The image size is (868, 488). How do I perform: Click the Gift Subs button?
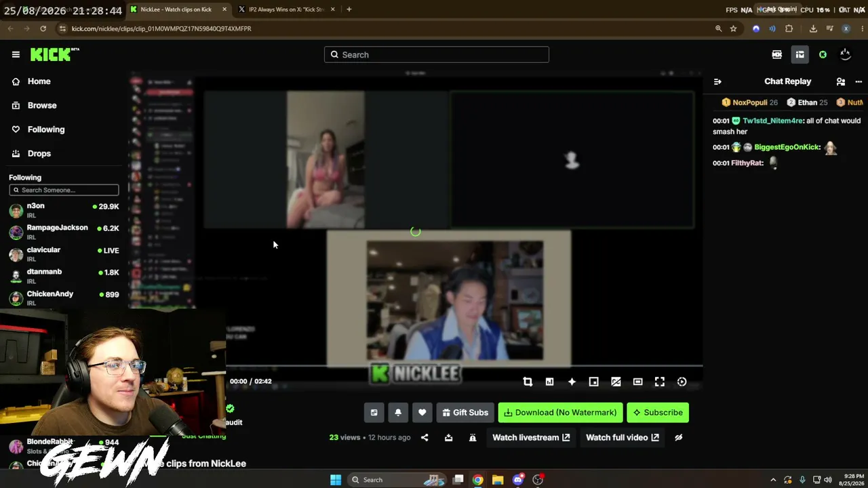(465, 412)
